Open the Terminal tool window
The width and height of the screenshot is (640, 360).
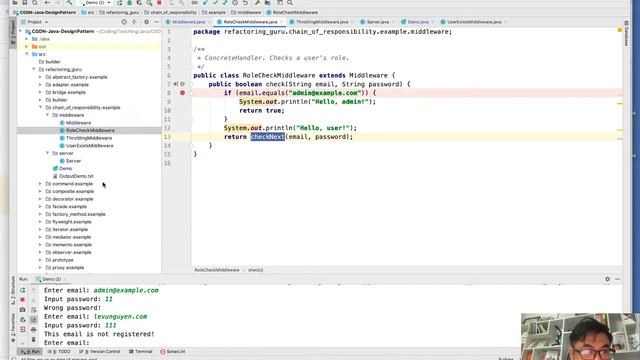140,351
